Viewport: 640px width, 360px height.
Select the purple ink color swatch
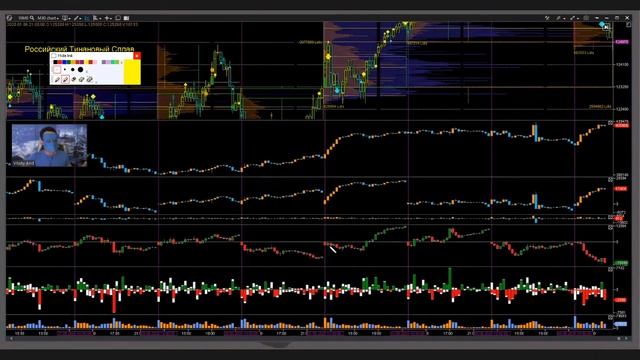(x=82, y=62)
